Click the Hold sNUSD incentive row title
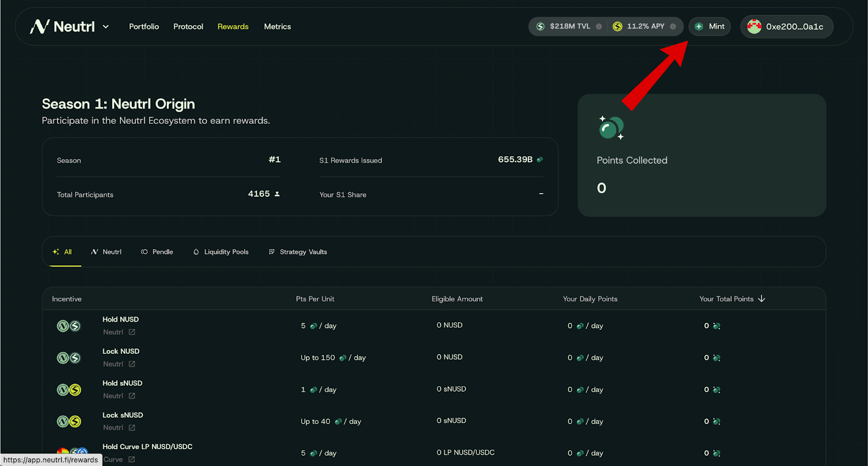The image size is (868, 466). click(x=123, y=383)
